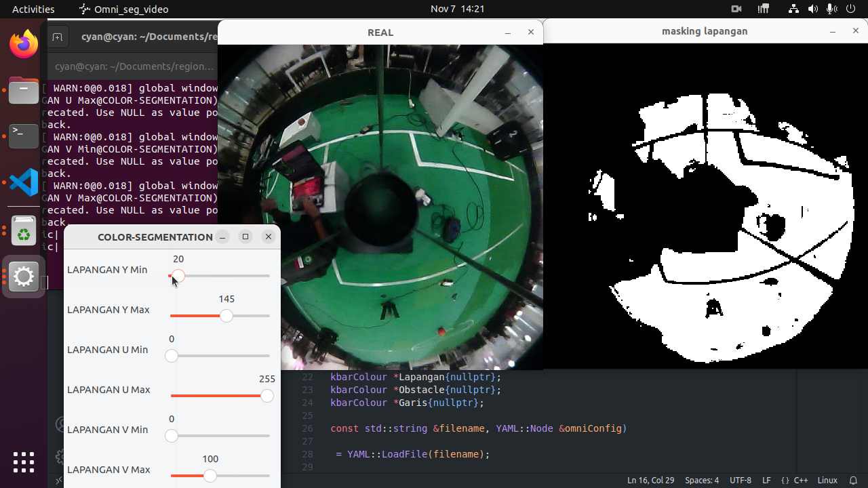Change indentation via Spaces: 4
Screen dimensions: 868x488
pos(702,480)
